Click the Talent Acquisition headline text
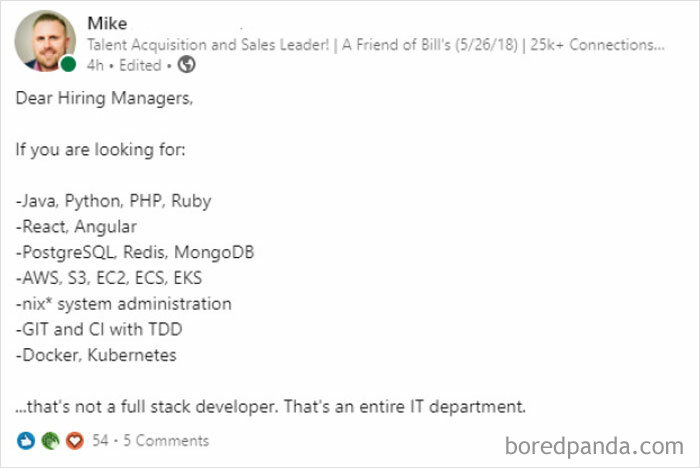Screen dimensions: 700x468 [375, 45]
